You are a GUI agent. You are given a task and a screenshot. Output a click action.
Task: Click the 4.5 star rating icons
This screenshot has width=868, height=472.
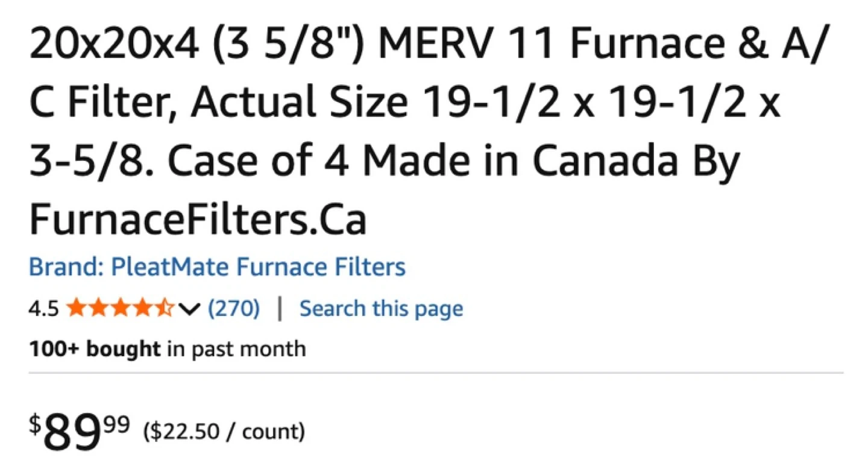tap(120, 309)
